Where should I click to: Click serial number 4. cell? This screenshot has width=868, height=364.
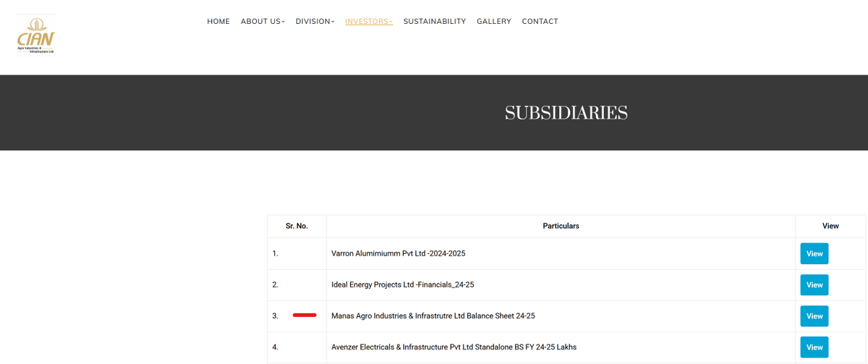click(297, 347)
